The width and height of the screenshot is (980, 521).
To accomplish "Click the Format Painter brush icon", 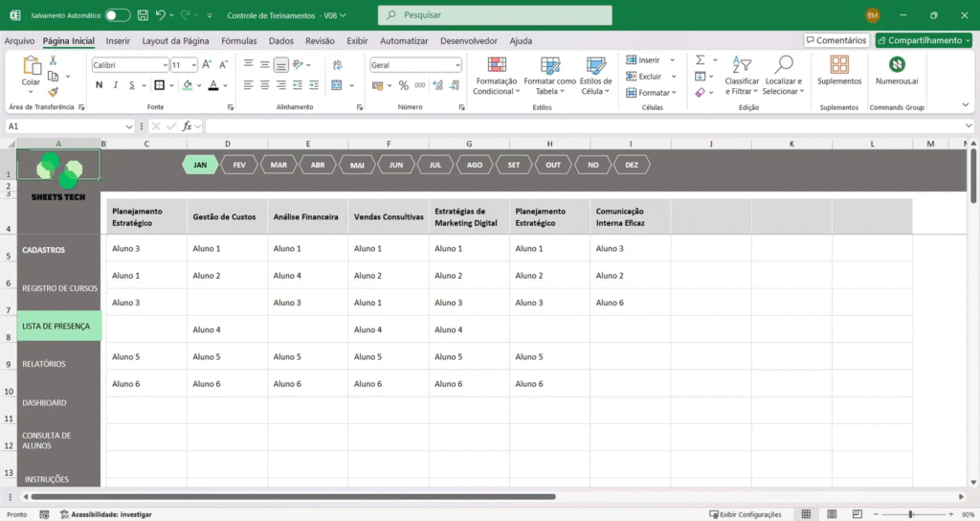I will [x=53, y=90].
